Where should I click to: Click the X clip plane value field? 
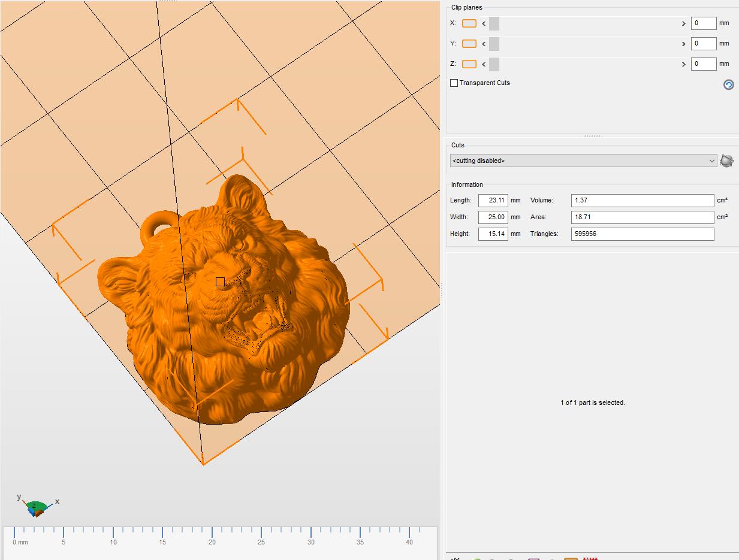coord(704,23)
